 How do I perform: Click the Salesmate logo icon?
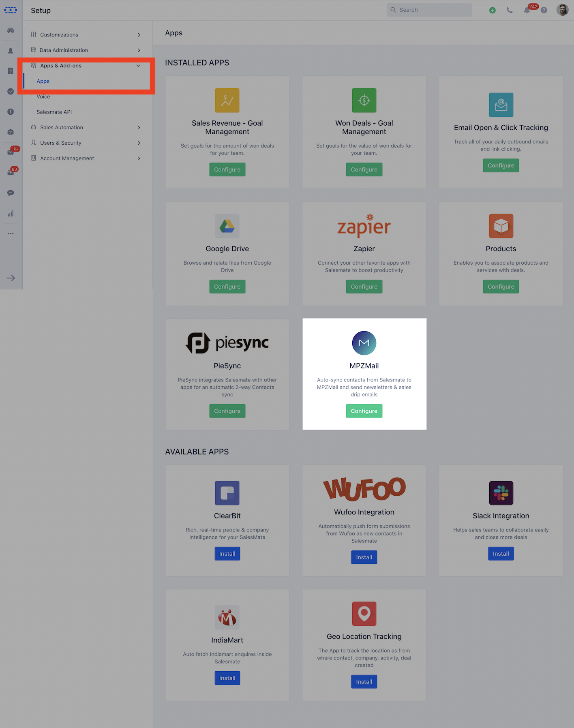click(11, 10)
